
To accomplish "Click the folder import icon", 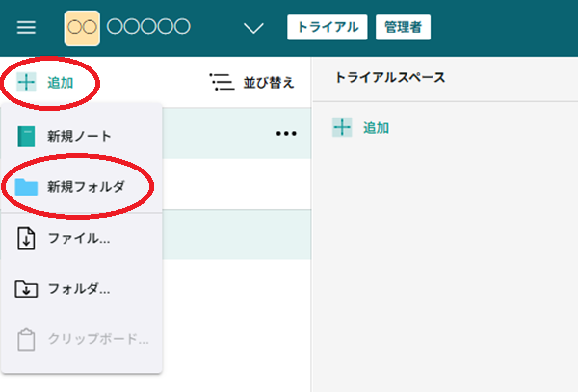I will tap(27, 288).
